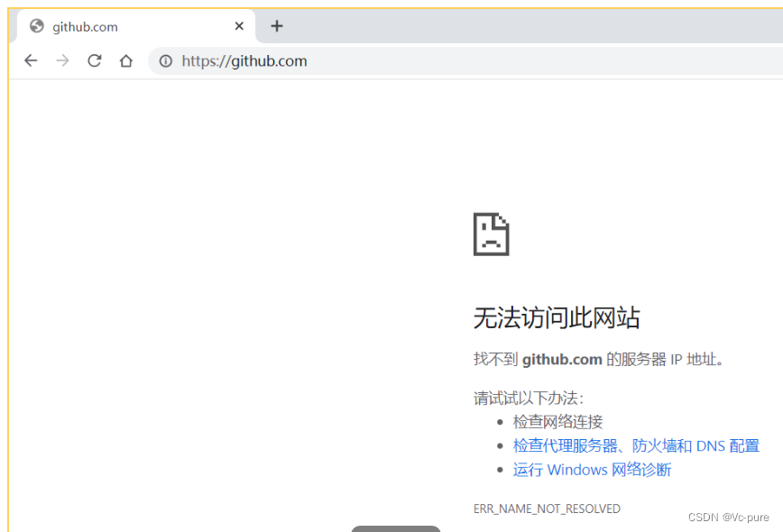Select the ERR_NAME_NOT_RESOLVED error code text
The image size is (783, 532).
[x=547, y=509]
